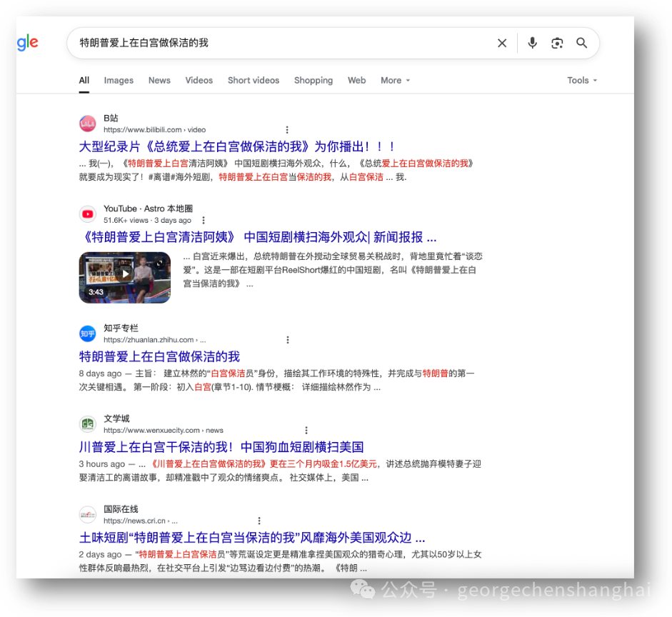
Task: Submit search using magnifying glass icon
Action: tap(581, 43)
